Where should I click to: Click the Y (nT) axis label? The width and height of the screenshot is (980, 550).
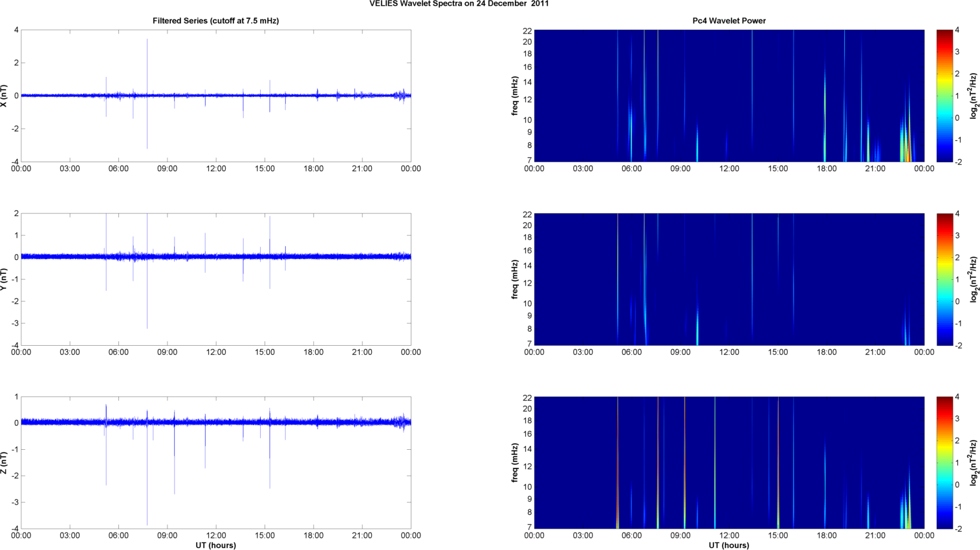pyautogui.click(x=5, y=279)
